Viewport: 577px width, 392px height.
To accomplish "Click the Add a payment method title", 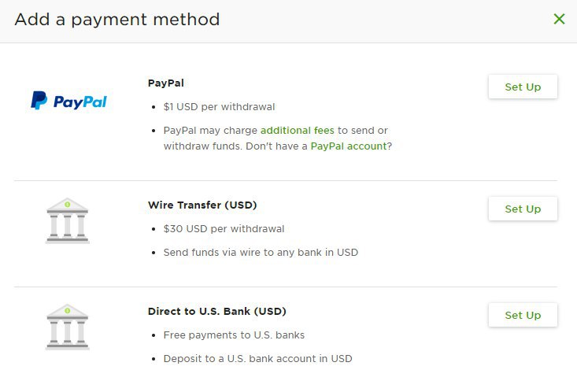I will coord(117,19).
